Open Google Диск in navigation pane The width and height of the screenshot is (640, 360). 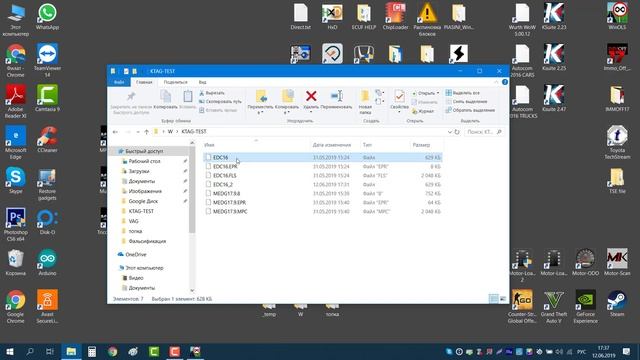pyautogui.click(x=143, y=201)
